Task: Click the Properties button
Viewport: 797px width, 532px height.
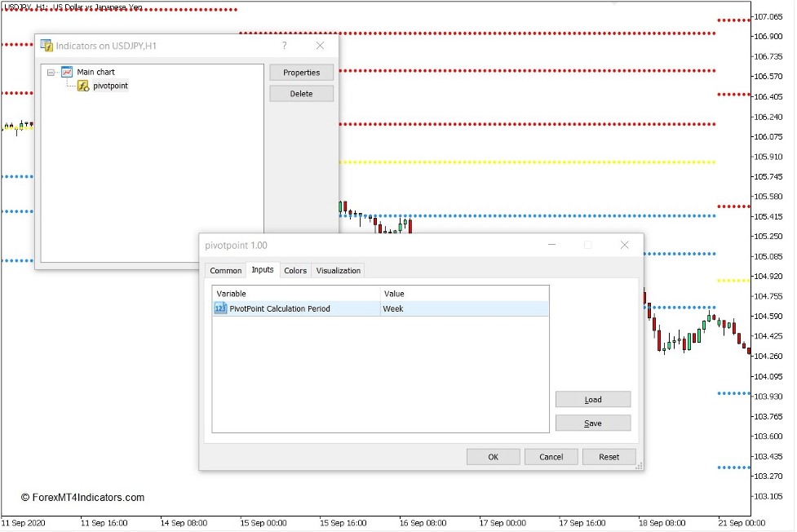Action: 301,72
